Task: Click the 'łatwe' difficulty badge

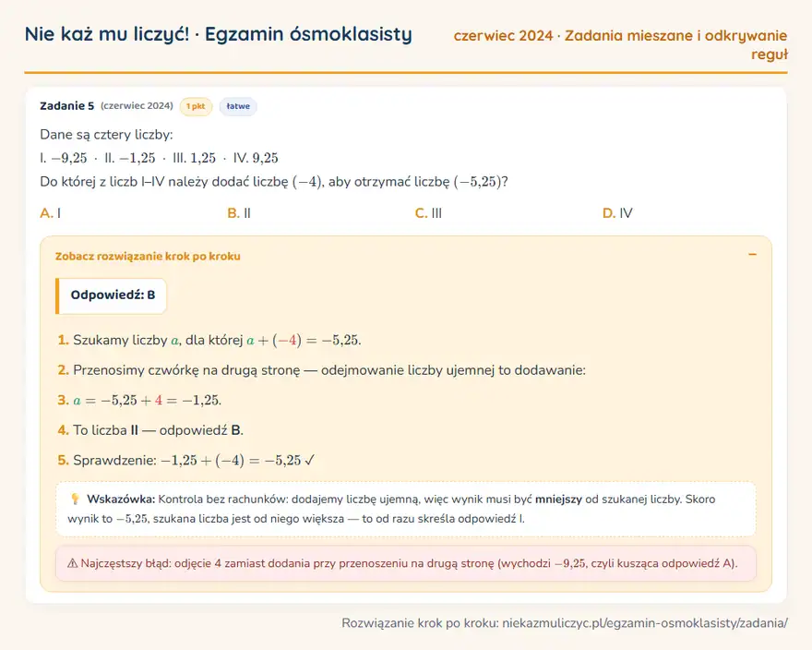Action: [x=238, y=106]
